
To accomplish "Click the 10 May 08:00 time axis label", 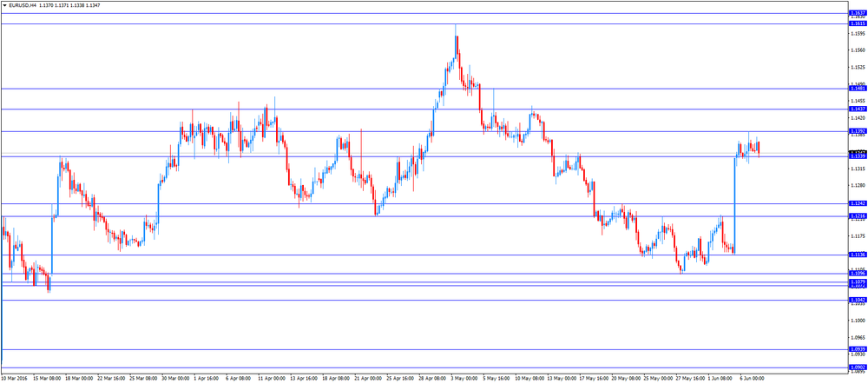I will [528, 380].
